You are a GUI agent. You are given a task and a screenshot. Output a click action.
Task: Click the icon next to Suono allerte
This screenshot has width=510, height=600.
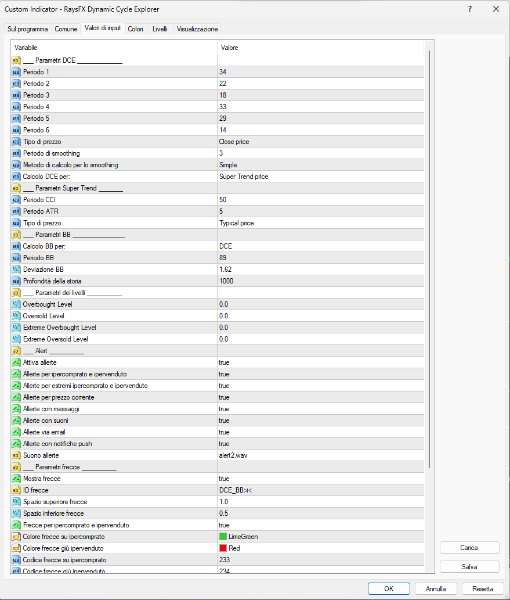point(16,455)
